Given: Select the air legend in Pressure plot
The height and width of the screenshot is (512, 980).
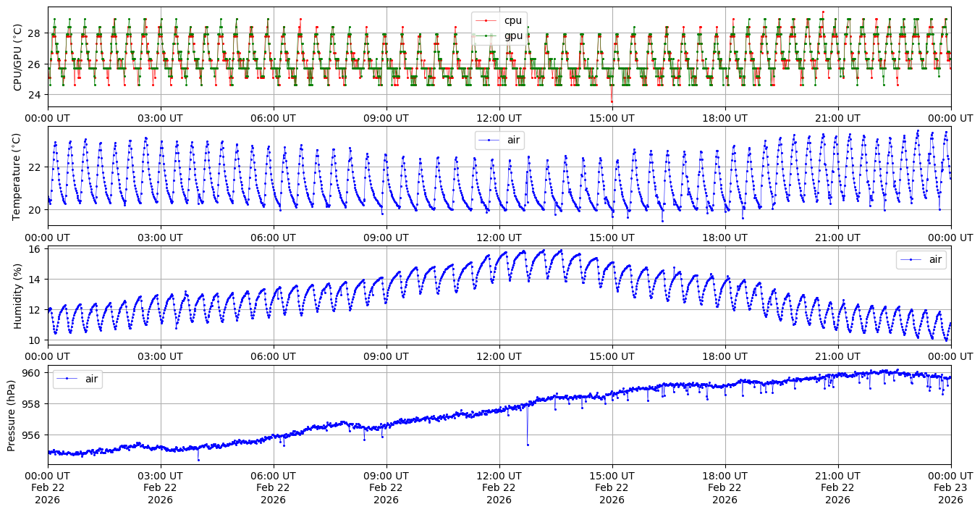Looking at the screenshot, I should click(x=77, y=379).
